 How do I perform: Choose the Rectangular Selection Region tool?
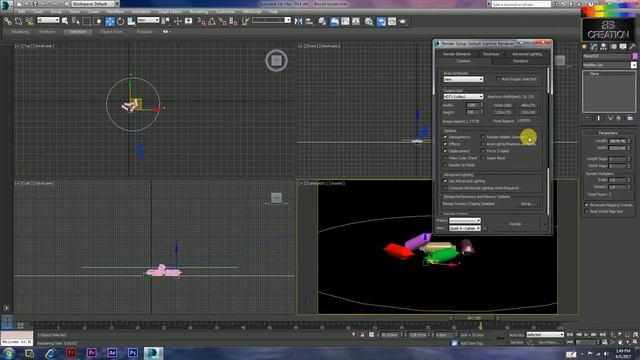click(87, 21)
